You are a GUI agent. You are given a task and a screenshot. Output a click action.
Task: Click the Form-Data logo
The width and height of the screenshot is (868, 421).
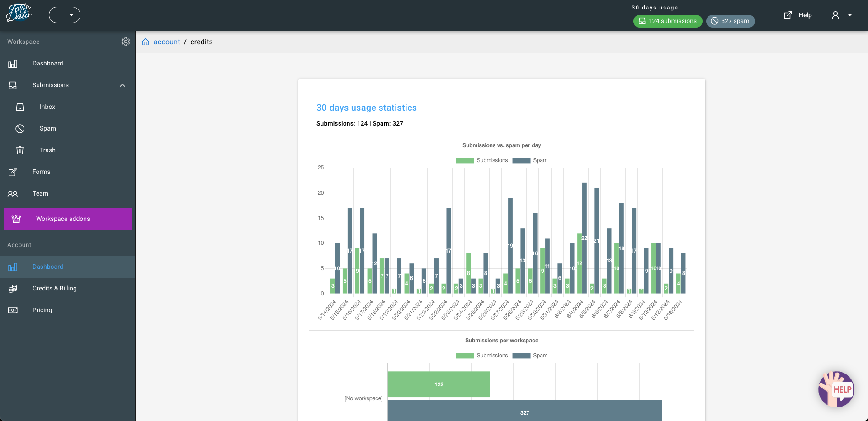coord(19,14)
